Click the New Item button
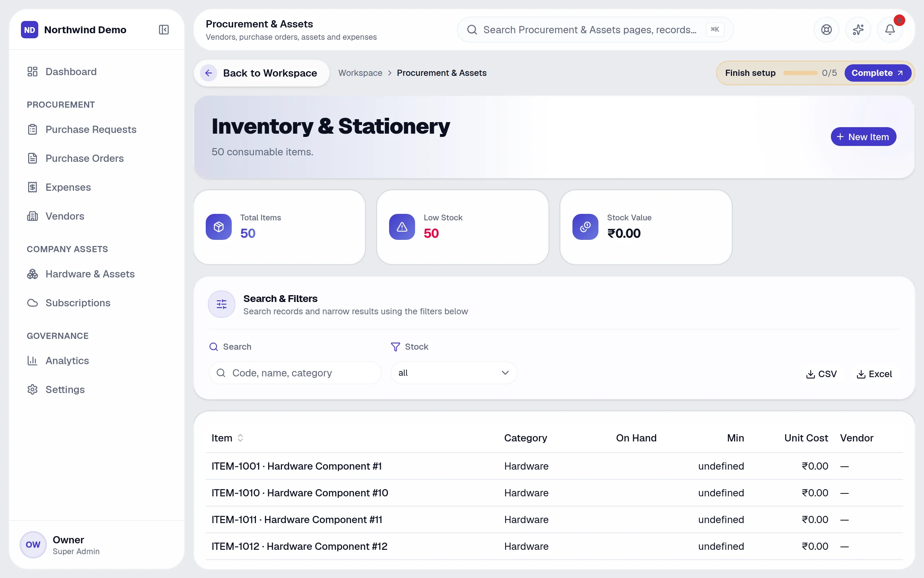 [863, 137]
